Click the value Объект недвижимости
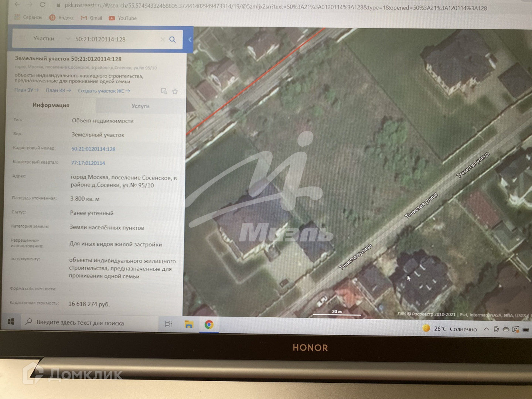This screenshot has width=532, height=399. click(103, 121)
